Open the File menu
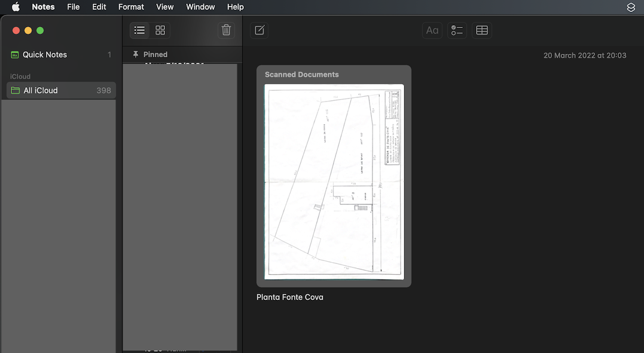Viewport: 644px width, 353px height. pos(73,7)
